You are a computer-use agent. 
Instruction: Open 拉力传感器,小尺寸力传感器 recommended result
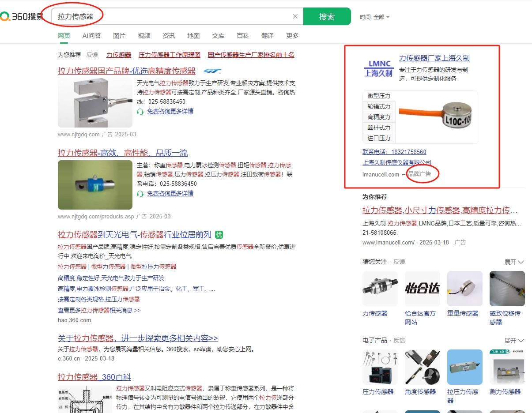tap(440, 210)
